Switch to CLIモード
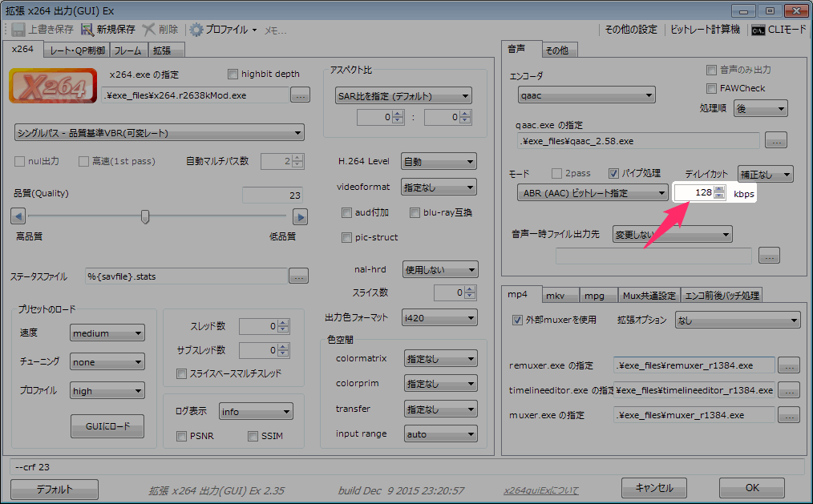This screenshot has height=504, width=813. click(779, 30)
